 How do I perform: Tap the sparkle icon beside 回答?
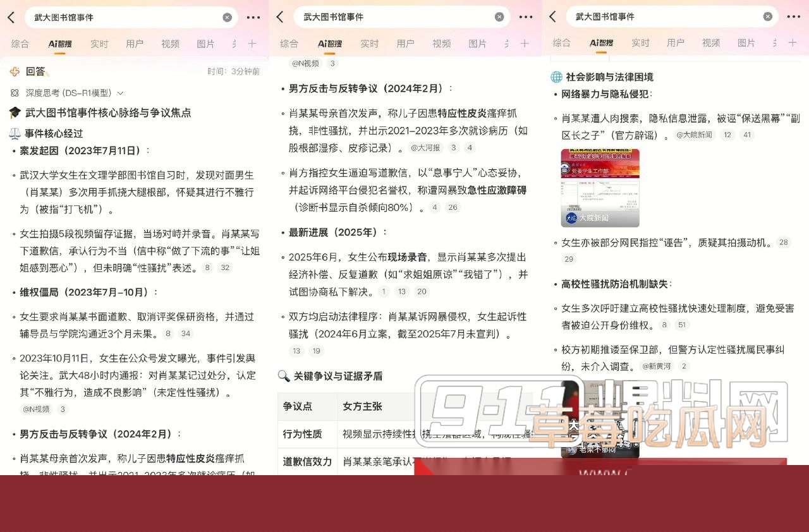tap(14, 71)
